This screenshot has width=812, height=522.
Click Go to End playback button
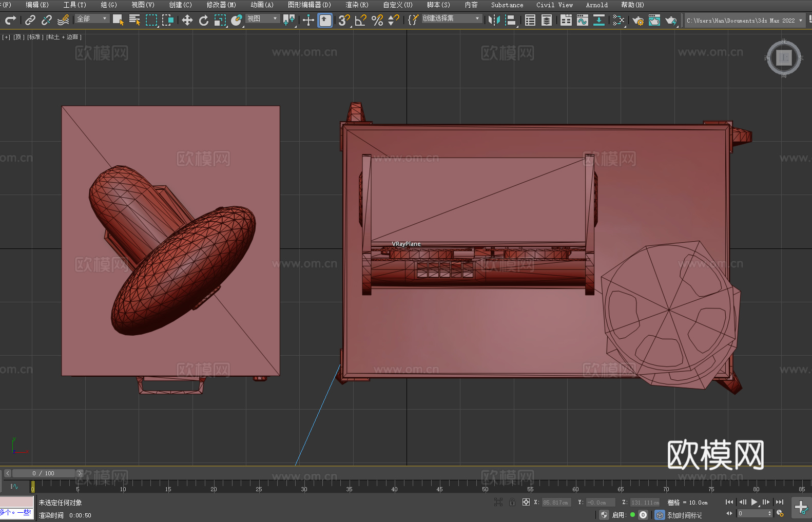pos(780,502)
